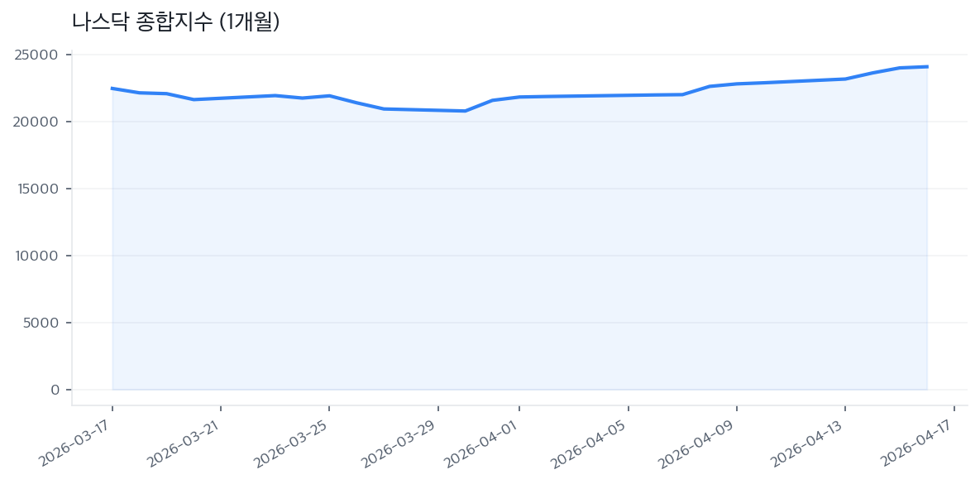Click the 2026-03-25 date label
Image resolution: width=980 pixels, height=484 pixels.
[x=293, y=438]
